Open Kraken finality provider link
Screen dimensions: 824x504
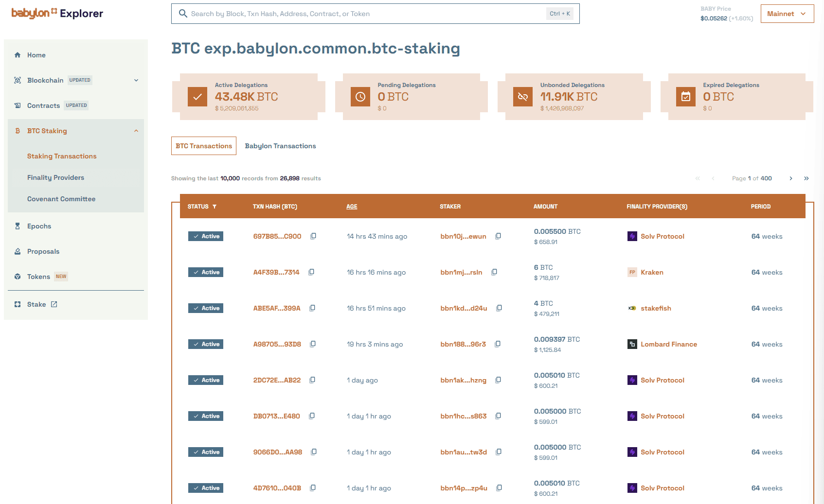pyautogui.click(x=652, y=272)
